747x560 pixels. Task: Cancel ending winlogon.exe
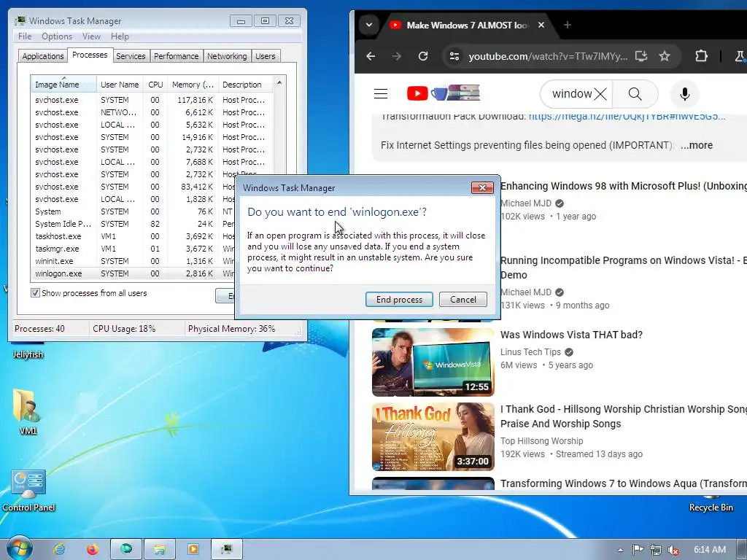[463, 300]
